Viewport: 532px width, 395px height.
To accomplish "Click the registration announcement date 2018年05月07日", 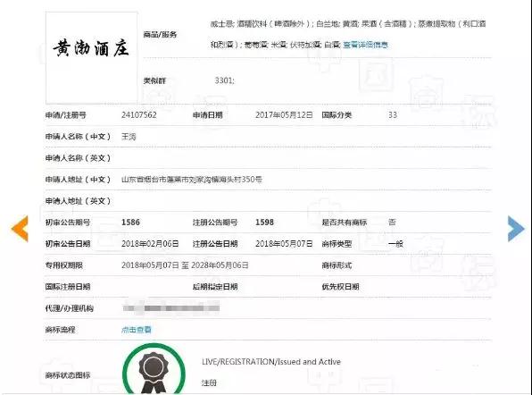I will click(x=284, y=243).
